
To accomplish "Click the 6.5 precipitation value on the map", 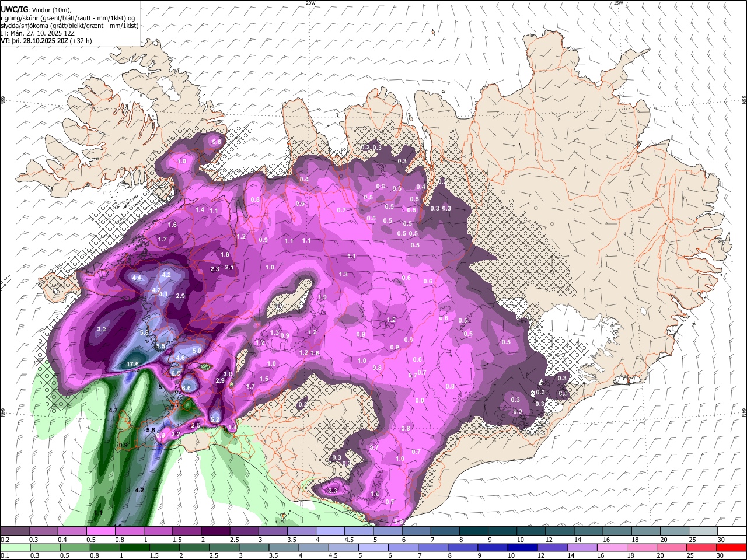I will tap(176, 373).
